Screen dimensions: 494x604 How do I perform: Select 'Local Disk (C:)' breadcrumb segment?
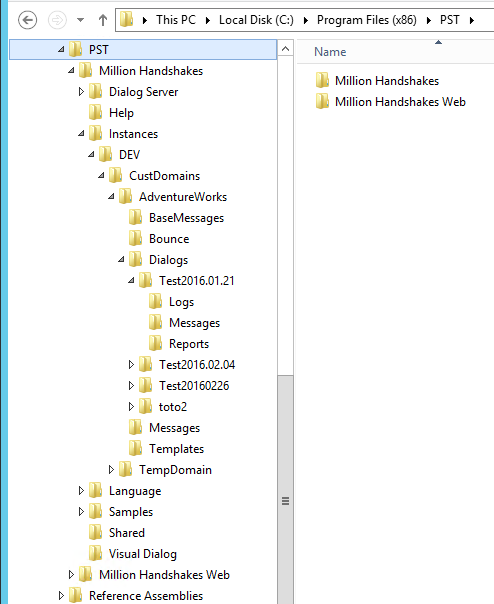coord(256,20)
